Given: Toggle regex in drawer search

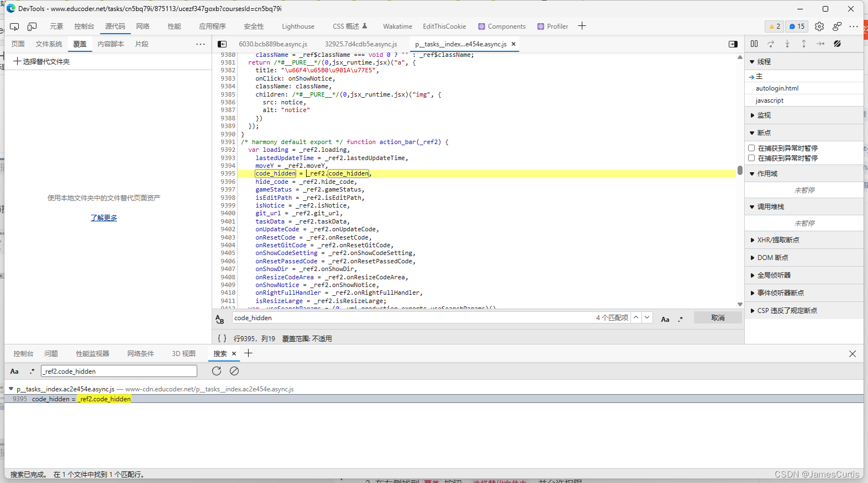Looking at the screenshot, I should [32, 371].
